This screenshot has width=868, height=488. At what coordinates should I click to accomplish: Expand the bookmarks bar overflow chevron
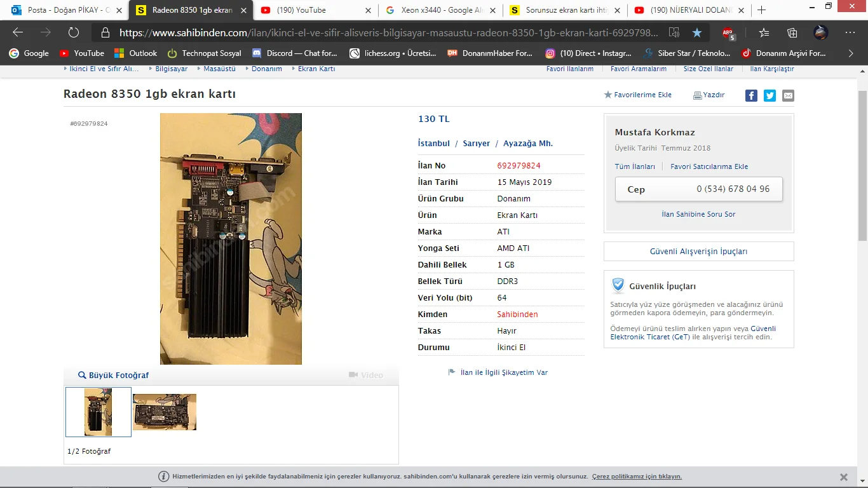[x=851, y=53]
